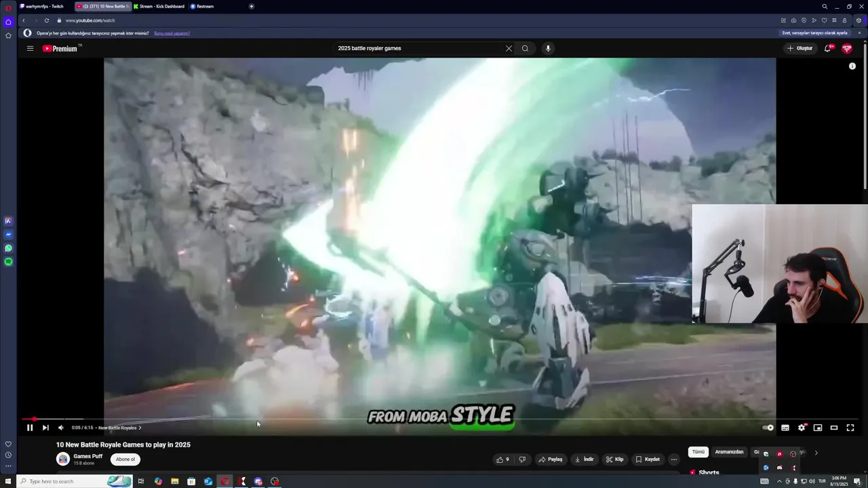This screenshot has height=488, width=868.
Task: Save video with Kaydet
Action: [x=648, y=460]
